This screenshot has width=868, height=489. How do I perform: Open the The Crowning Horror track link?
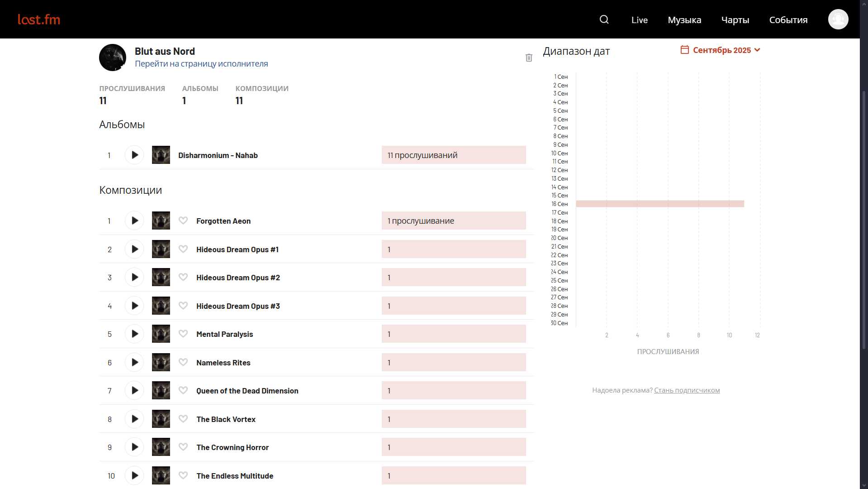pyautogui.click(x=232, y=447)
